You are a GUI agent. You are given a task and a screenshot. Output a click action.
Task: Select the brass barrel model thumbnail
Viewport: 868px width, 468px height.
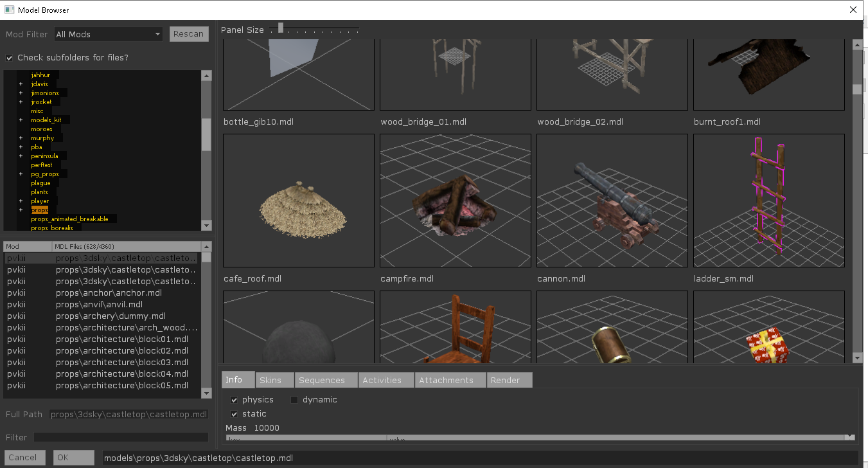click(612, 327)
